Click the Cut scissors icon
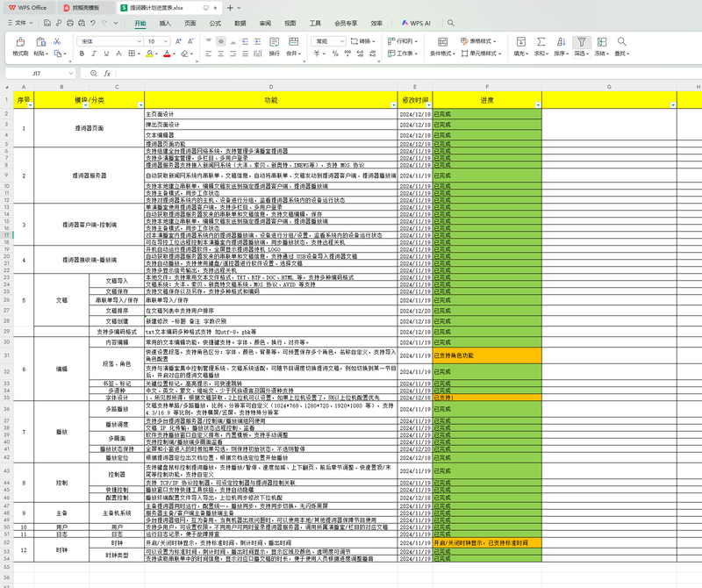This screenshot has height=588, width=702. coord(57,41)
